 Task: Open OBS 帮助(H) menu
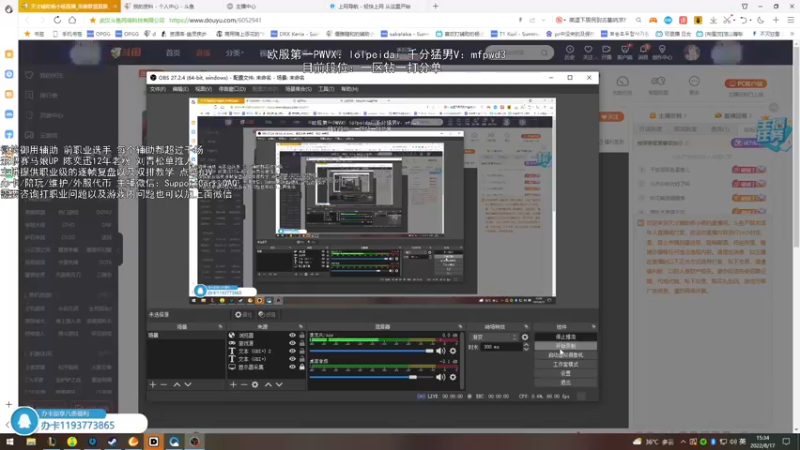(349, 89)
